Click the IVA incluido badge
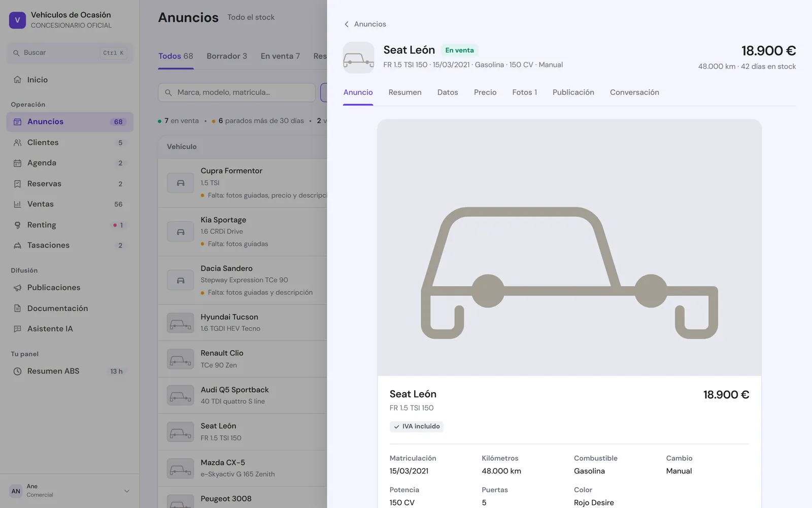This screenshot has width=812, height=508. (417, 427)
